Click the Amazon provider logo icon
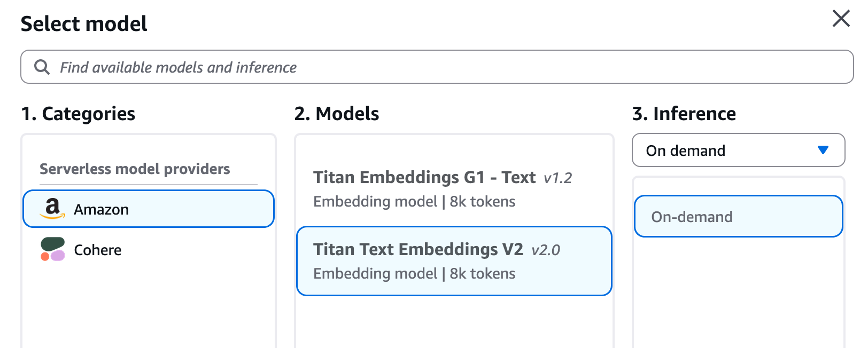Viewport: 868px width, 348px height. [x=52, y=209]
